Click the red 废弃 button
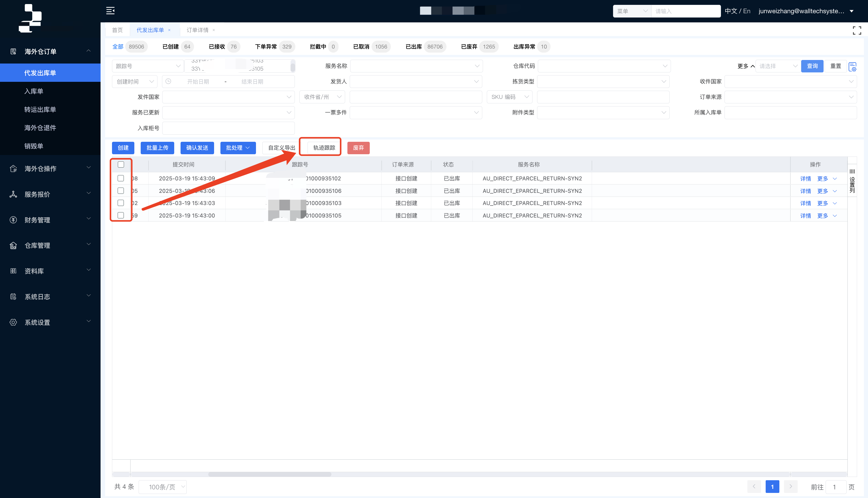Screen dimensions: 868x498 point(358,148)
